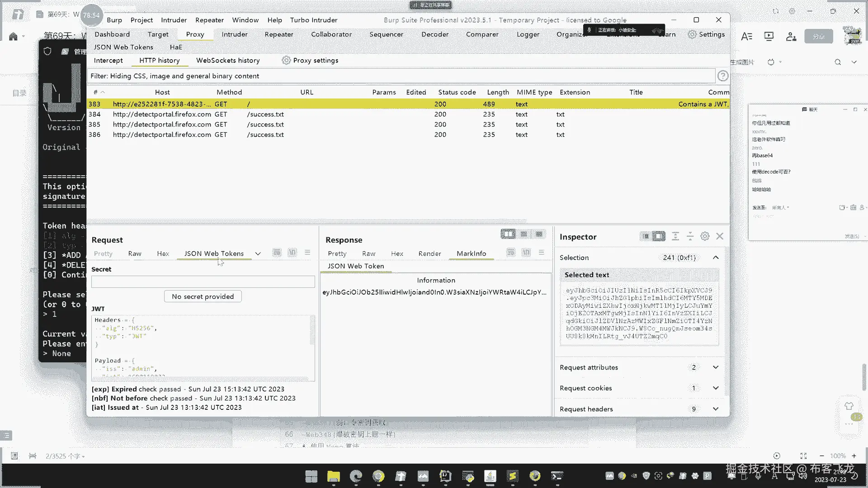Viewport: 868px width, 488px height.
Task: Open request view tabs dropdown arrow
Action: [x=258, y=254]
